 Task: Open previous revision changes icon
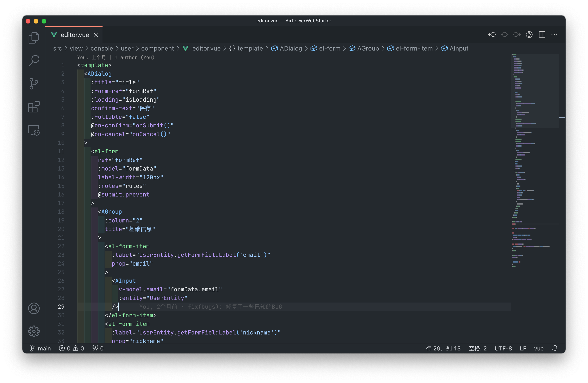tap(492, 35)
